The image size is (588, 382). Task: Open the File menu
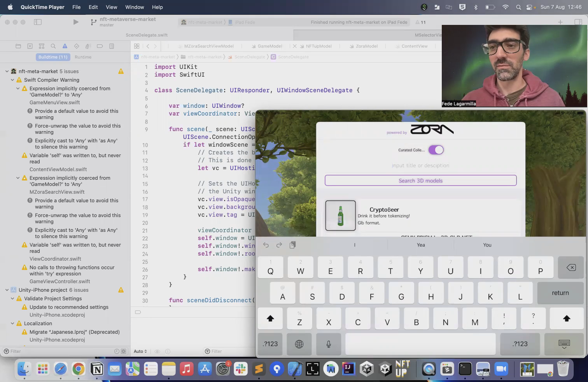pos(76,7)
